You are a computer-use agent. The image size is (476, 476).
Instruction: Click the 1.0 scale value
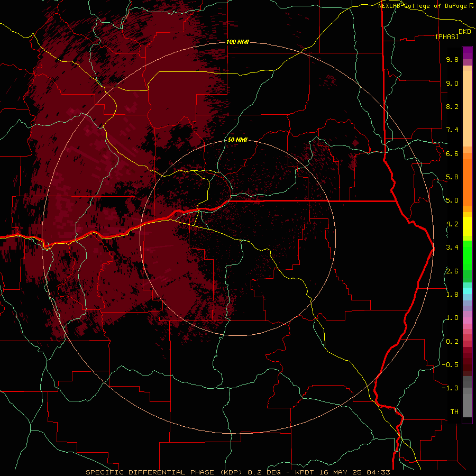[452, 318]
